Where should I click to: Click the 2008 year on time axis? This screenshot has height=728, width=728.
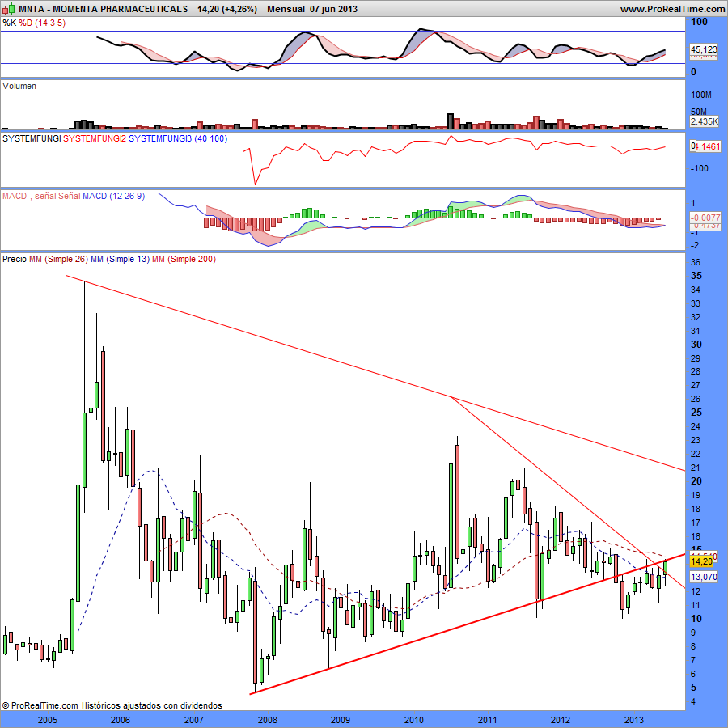point(268,720)
